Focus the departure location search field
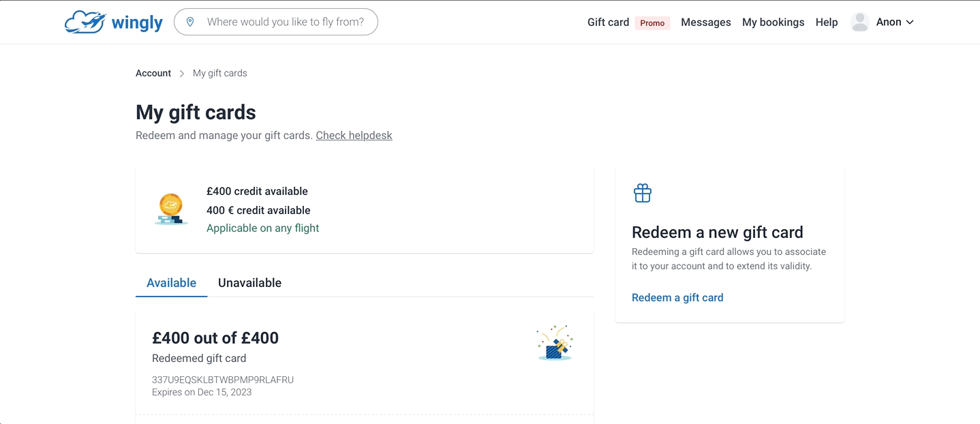Image resolution: width=980 pixels, height=424 pixels. [286, 22]
